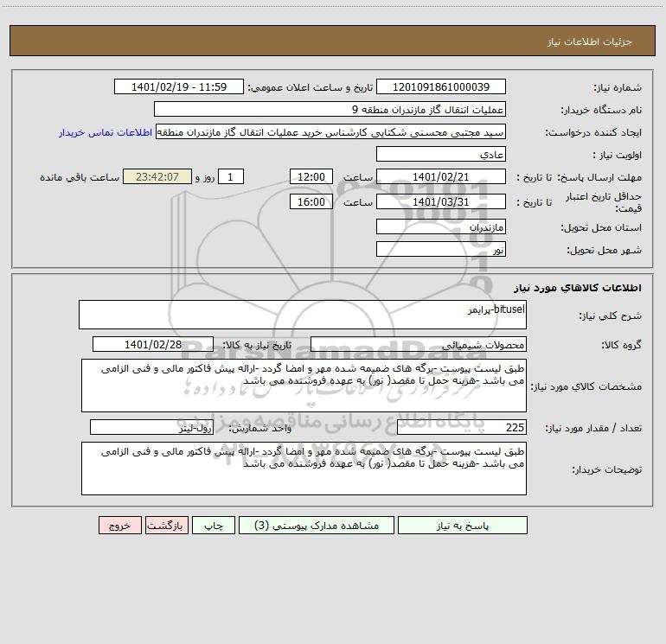Click the remaining days field showing 1
This screenshot has height=644, width=666.
(231, 176)
